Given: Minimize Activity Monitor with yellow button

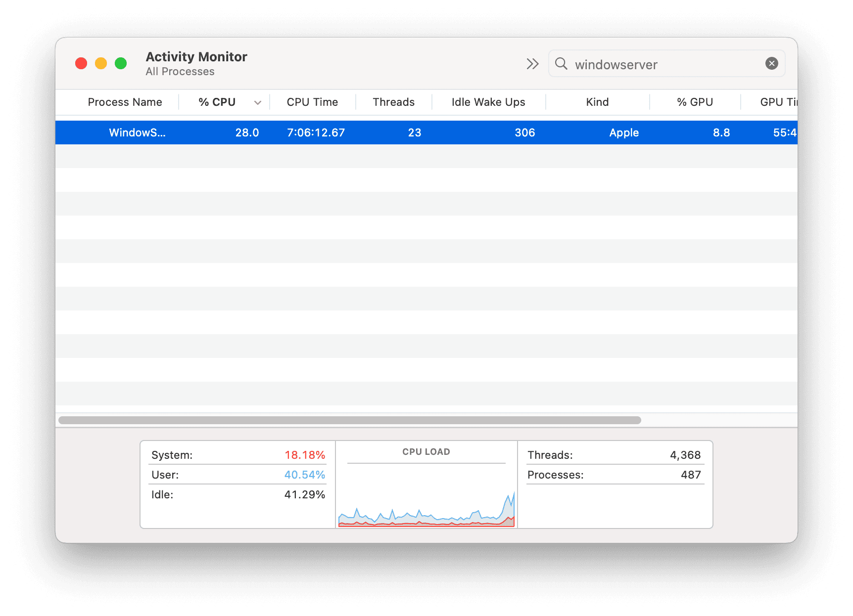Looking at the screenshot, I should click(101, 63).
